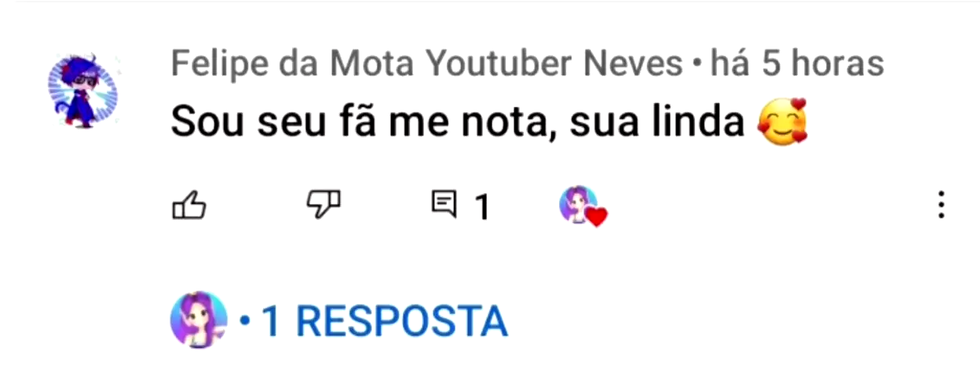Tap the purple-haired avatar beside 1 RESPOSTA
The image size is (980, 377).
199,320
